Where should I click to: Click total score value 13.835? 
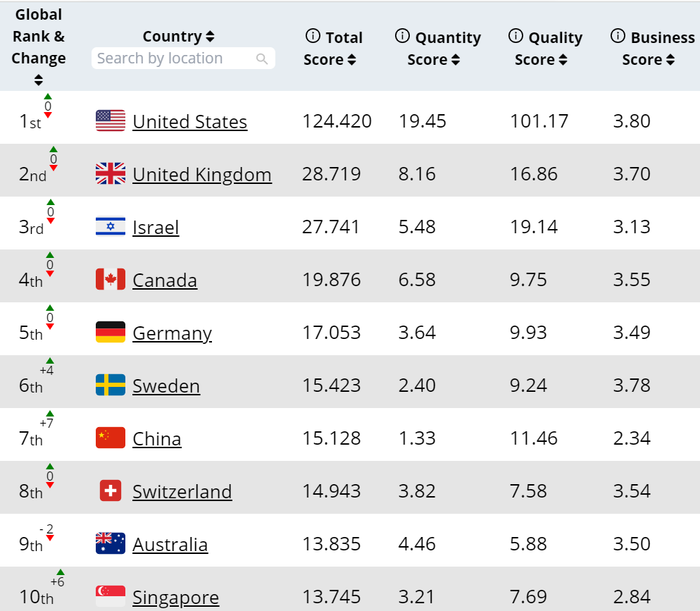point(331,544)
